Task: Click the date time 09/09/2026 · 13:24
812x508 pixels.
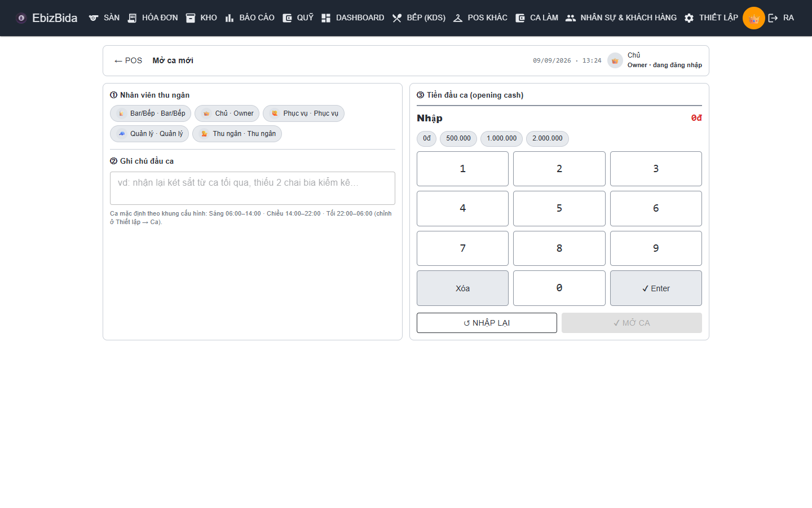Action: click(x=567, y=60)
